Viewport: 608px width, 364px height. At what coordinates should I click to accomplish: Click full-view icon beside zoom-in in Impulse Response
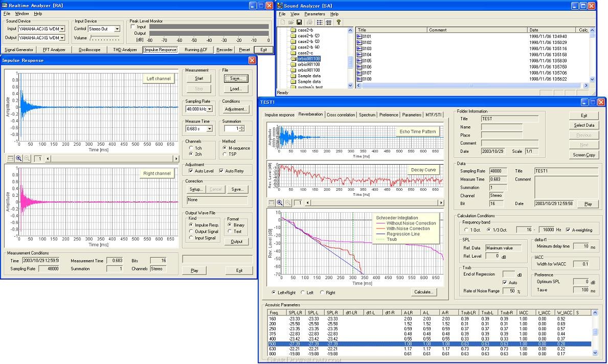(10, 158)
